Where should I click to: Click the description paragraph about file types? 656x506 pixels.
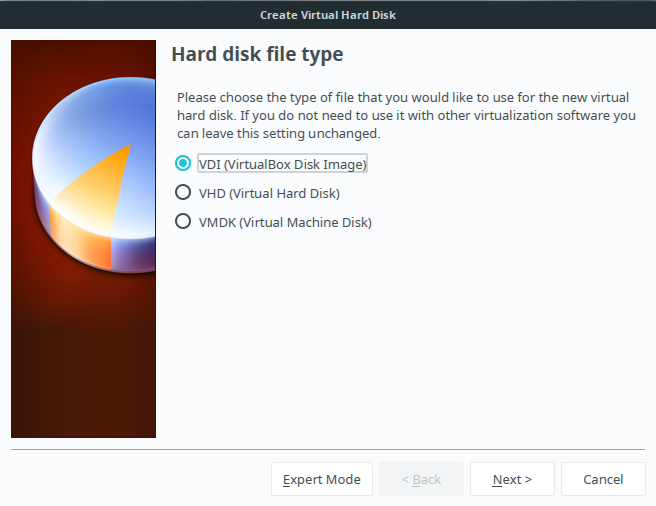(406, 116)
